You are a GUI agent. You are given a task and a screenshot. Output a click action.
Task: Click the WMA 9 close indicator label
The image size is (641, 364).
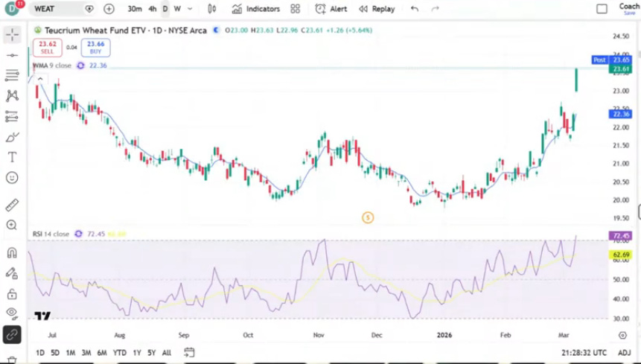point(52,66)
